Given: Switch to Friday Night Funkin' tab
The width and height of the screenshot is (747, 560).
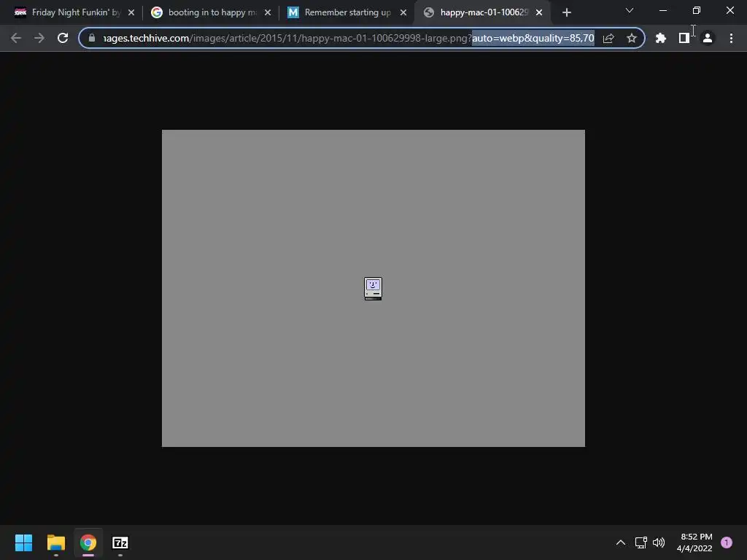Looking at the screenshot, I should pos(74,12).
